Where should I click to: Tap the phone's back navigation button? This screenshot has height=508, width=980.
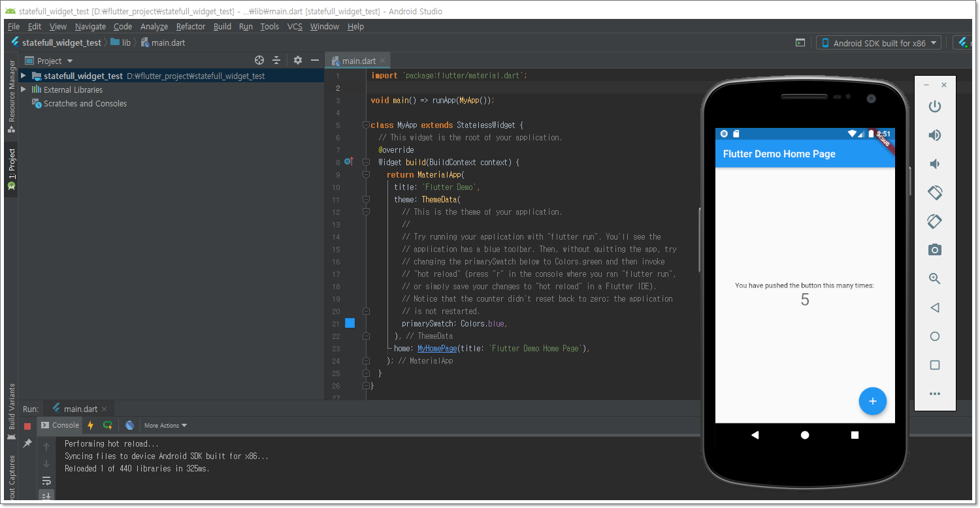click(755, 435)
